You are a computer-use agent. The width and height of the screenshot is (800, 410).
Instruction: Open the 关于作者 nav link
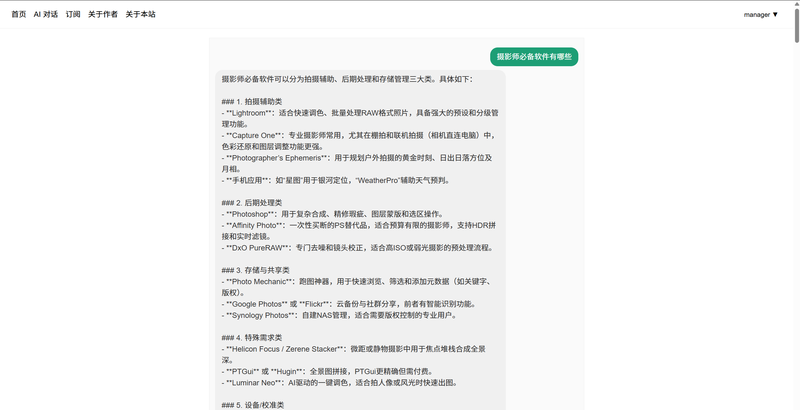[x=103, y=14]
